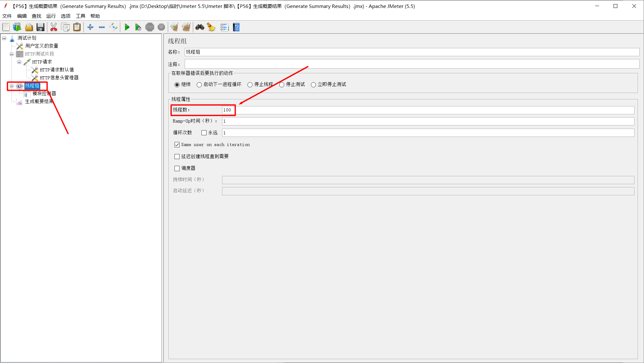Screen dimensions: 644x363
Task: Click the Open file folder icon
Action: click(29, 27)
